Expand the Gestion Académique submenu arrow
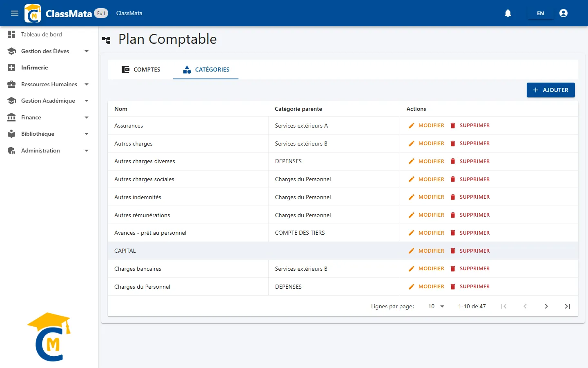The width and height of the screenshot is (588, 368). (x=87, y=101)
